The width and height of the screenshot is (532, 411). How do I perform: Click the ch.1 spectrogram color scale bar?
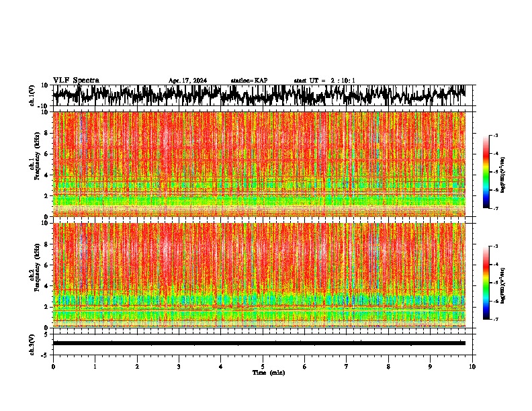pyautogui.click(x=486, y=172)
